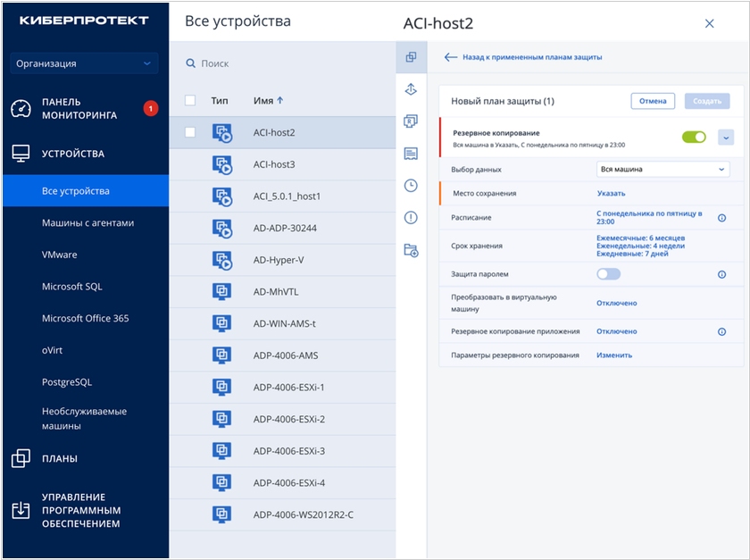Click the search magnifier icon
This screenshot has width=750, height=560.
(x=190, y=63)
